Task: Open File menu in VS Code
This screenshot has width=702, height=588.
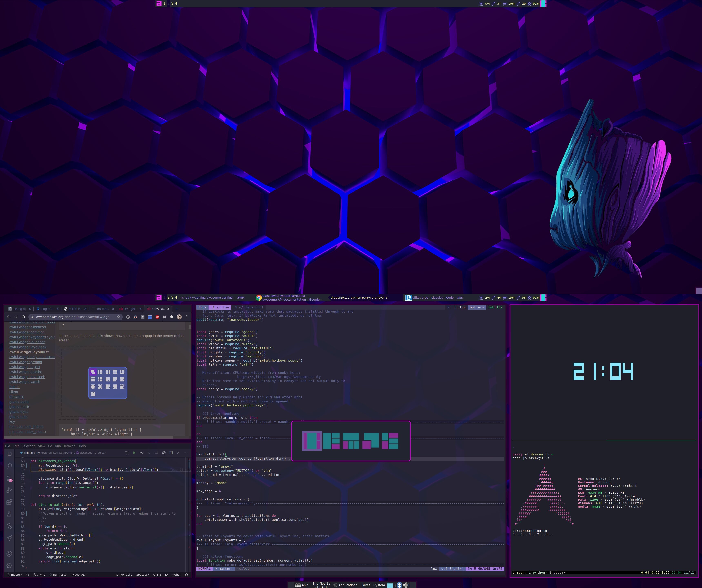Action: [7, 446]
